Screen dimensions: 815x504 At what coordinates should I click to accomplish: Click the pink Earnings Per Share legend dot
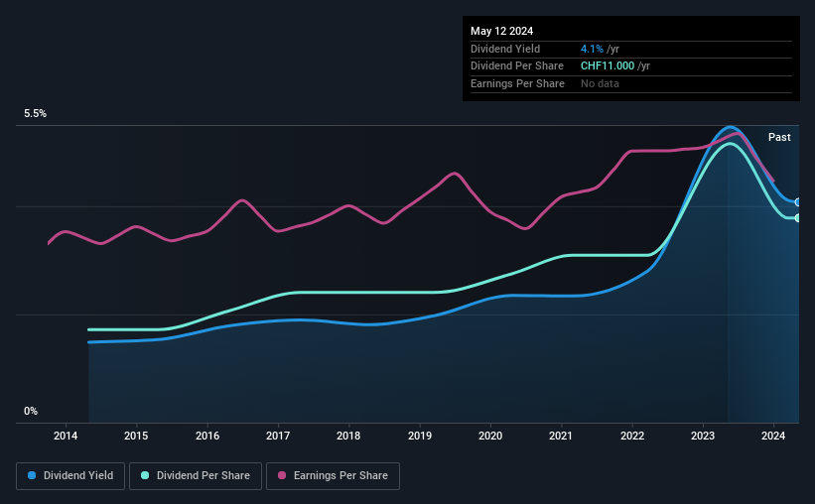[x=282, y=475]
